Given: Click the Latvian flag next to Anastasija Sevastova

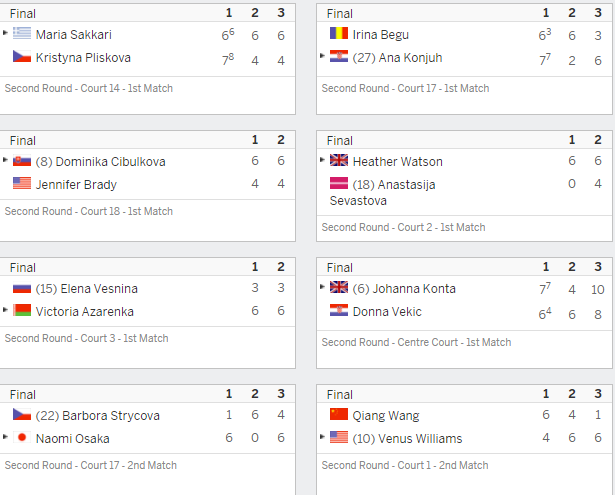Looking at the screenshot, I should 339,183.
